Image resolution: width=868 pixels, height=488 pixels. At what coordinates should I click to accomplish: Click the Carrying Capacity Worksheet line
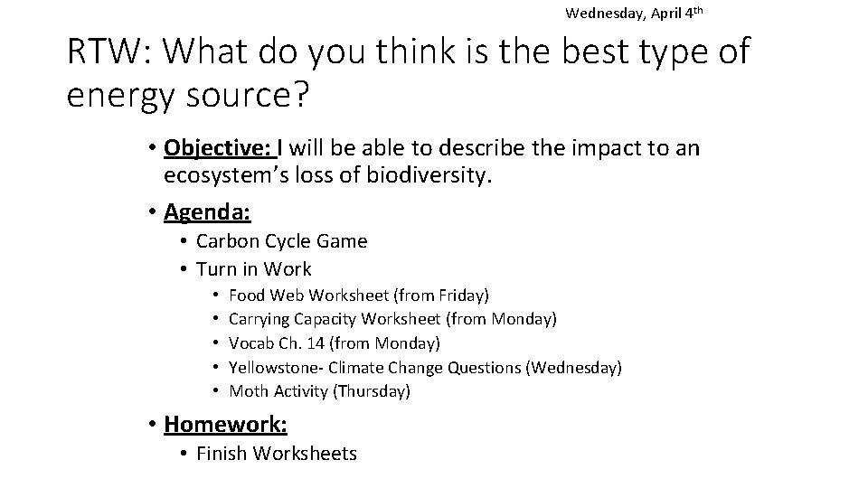(392, 319)
